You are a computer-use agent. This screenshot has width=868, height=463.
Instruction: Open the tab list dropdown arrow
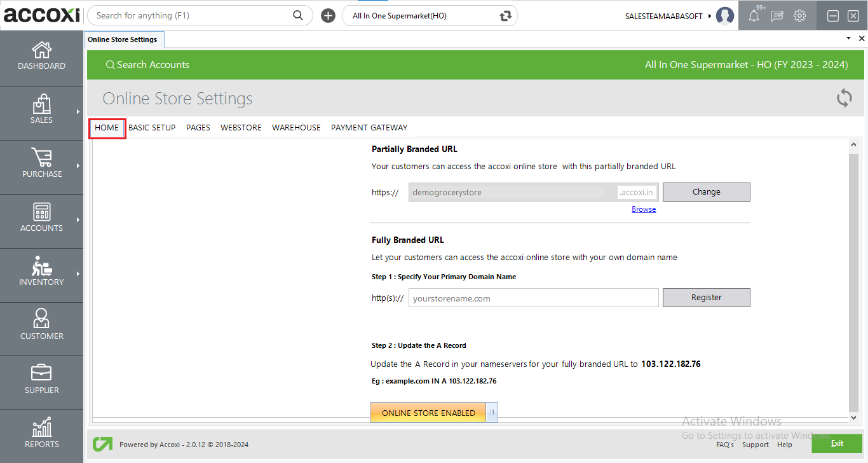(848, 38)
